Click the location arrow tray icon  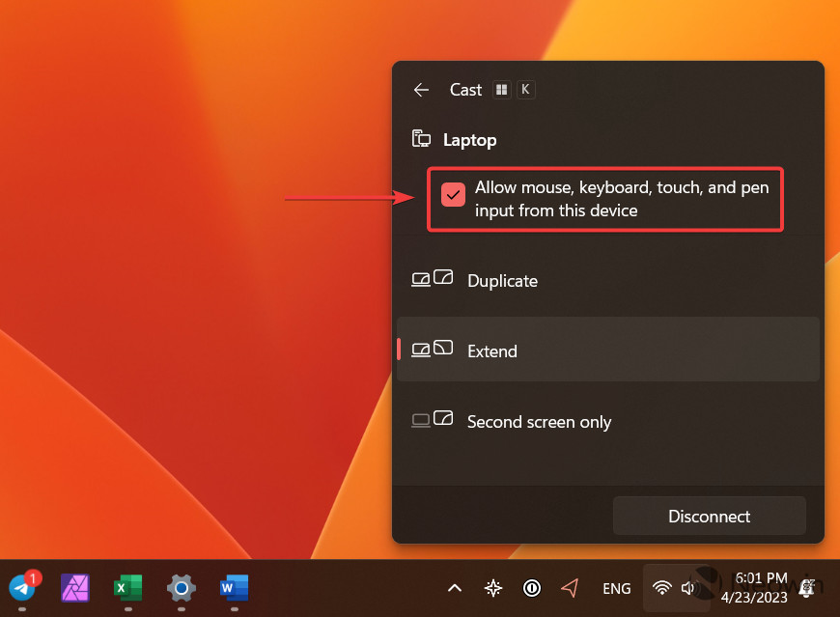[x=571, y=588]
